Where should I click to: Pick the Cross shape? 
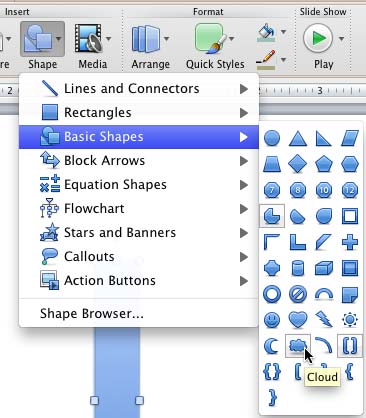point(350,242)
